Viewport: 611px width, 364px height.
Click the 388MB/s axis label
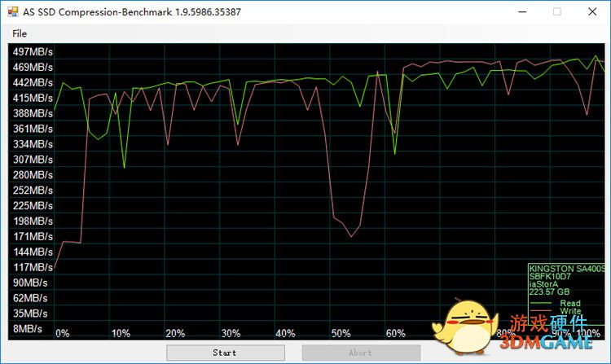coord(33,113)
